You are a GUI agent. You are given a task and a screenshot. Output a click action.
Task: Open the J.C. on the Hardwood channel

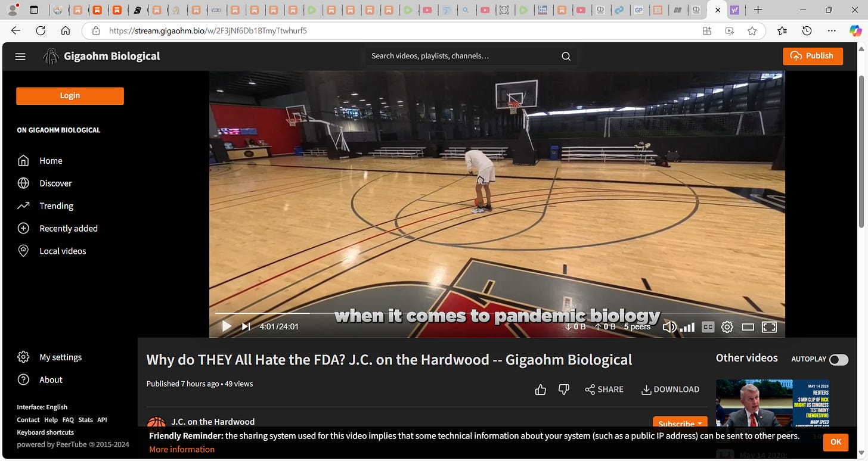coord(213,422)
